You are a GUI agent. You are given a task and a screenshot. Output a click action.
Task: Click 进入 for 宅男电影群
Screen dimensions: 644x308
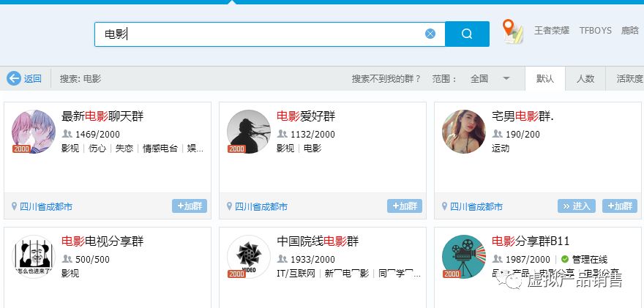577,206
